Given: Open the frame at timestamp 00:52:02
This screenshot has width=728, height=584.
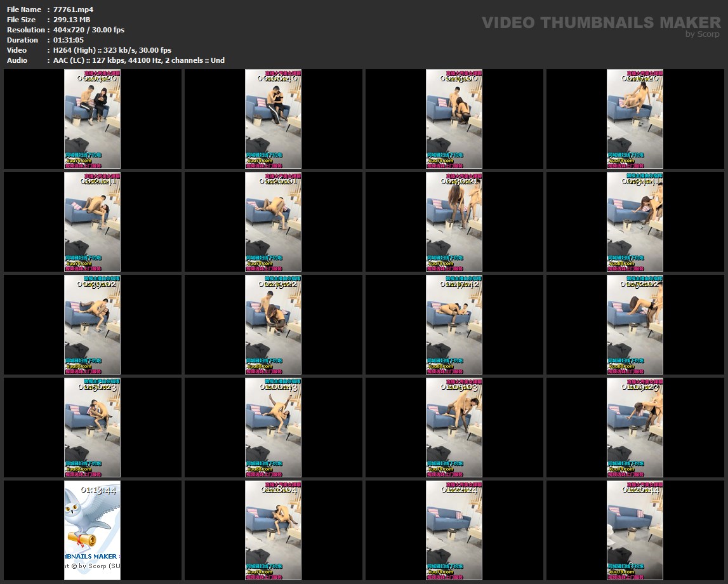Looking at the screenshot, I should 635,324.
